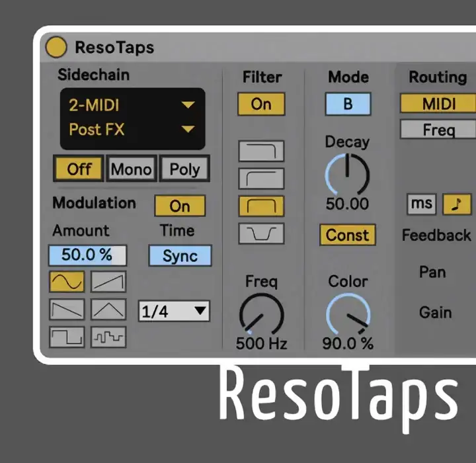
Task: Toggle the ResoTaps device activator circle
Action: pos(56,47)
